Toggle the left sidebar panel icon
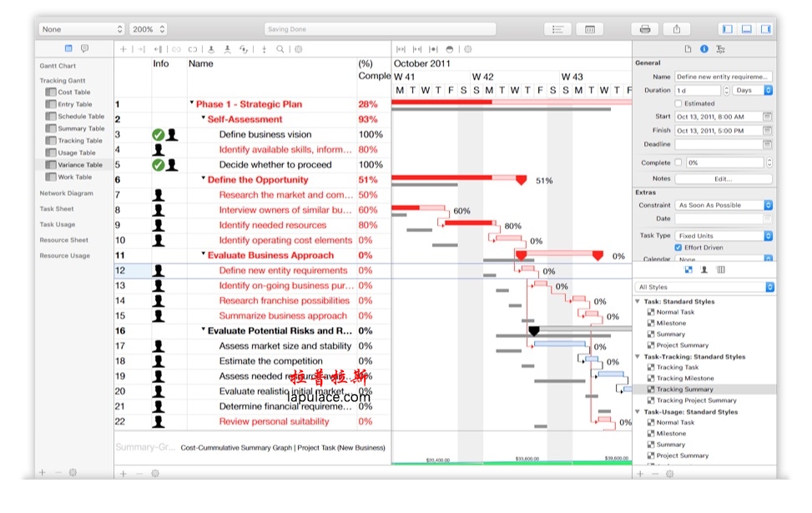 (727, 29)
